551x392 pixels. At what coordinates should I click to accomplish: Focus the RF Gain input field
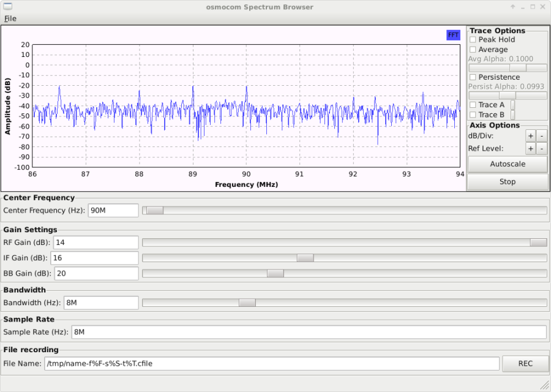coord(96,242)
